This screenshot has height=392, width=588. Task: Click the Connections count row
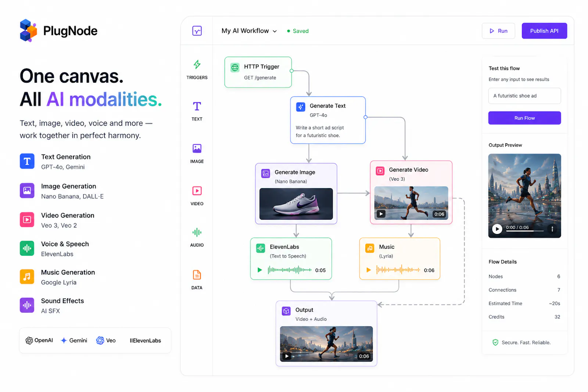tap(524, 290)
